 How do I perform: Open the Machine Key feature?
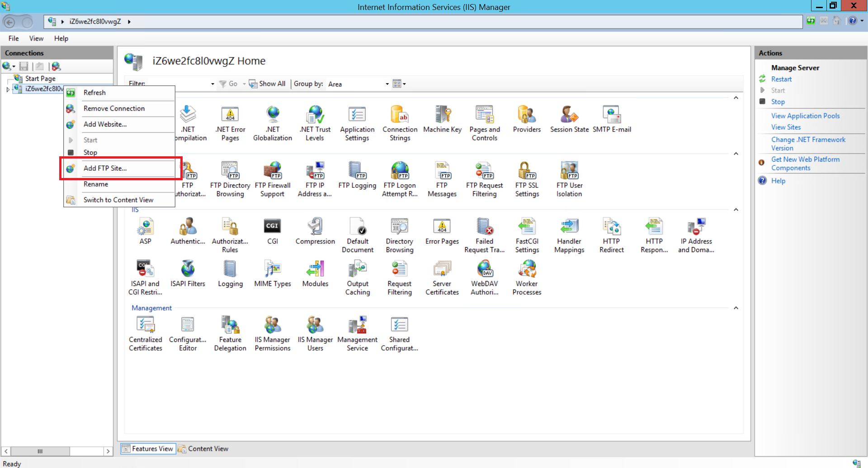(442, 119)
